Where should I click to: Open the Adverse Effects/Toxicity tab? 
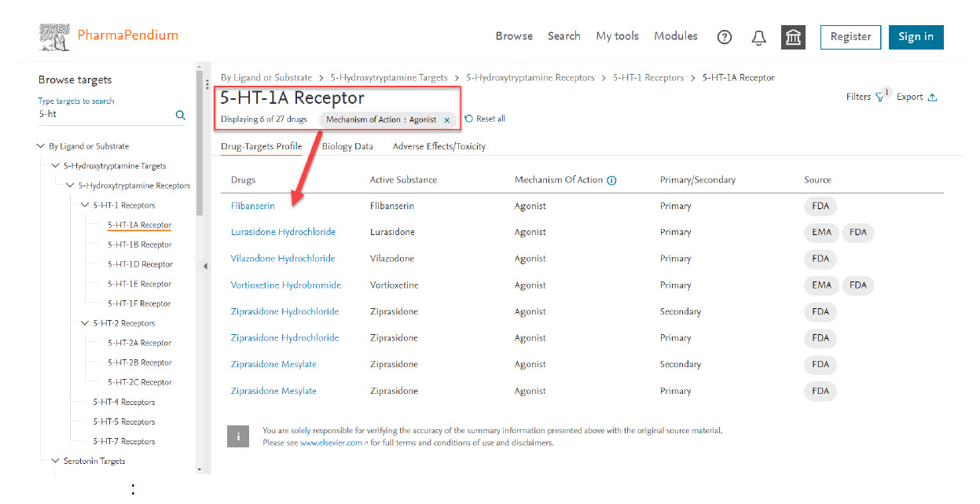pyautogui.click(x=439, y=146)
